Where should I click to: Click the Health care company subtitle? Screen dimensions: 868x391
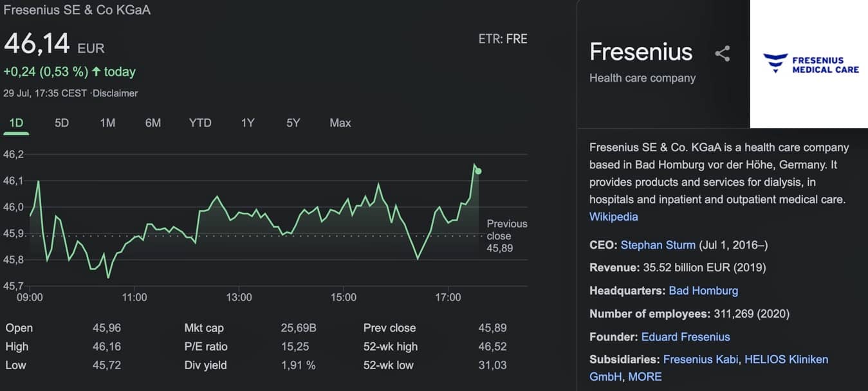(x=643, y=78)
